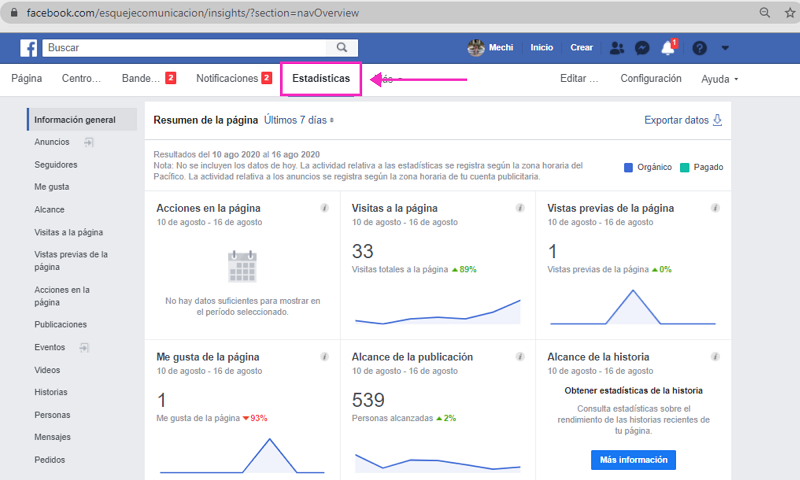Select Personas in sidebar
800x480 pixels.
[52, 415]
